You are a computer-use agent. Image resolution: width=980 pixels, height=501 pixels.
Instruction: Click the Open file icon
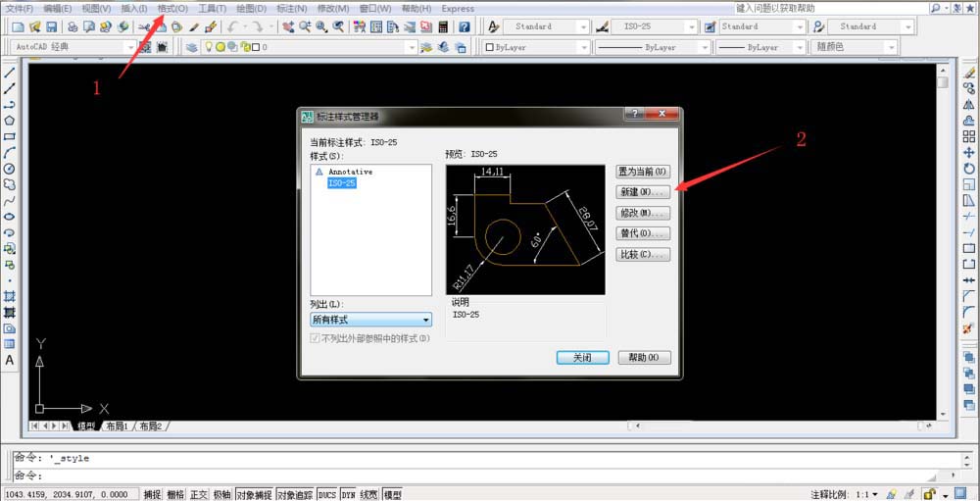pos(35,26)
